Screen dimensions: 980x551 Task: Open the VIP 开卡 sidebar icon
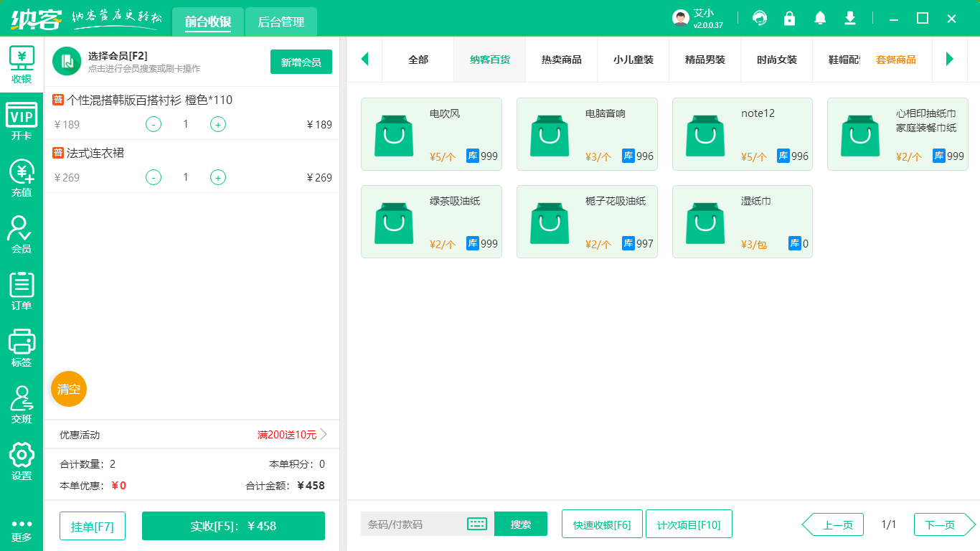coord(22,121)
